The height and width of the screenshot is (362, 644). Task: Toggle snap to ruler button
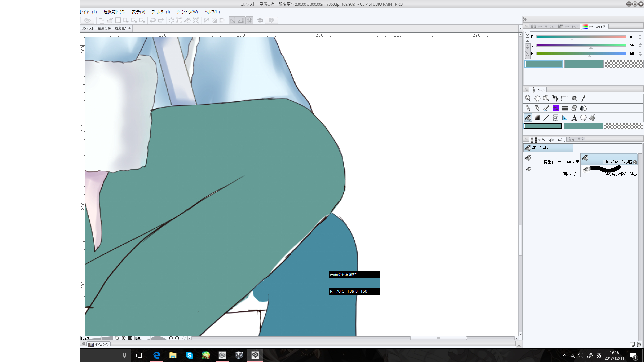pyautogui.click(x=233, y=20)
